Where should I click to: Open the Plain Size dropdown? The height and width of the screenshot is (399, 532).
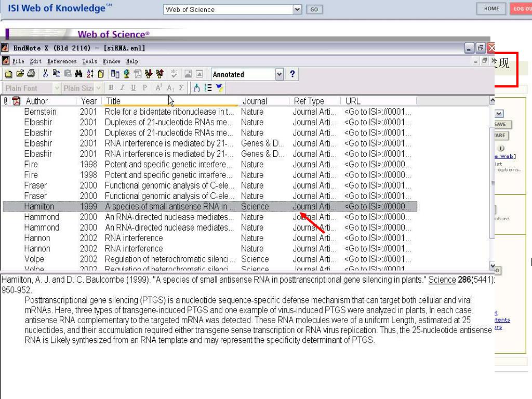click(98, 88)
